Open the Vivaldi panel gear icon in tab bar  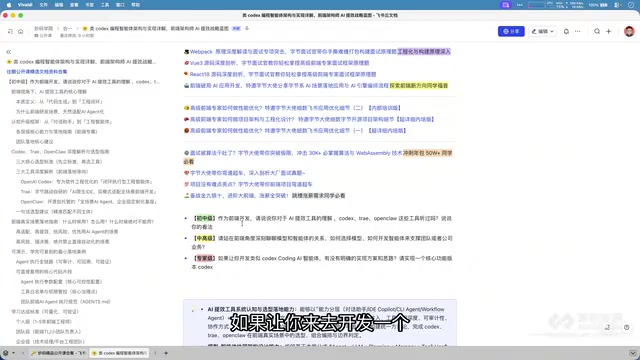tap(5, 353)
